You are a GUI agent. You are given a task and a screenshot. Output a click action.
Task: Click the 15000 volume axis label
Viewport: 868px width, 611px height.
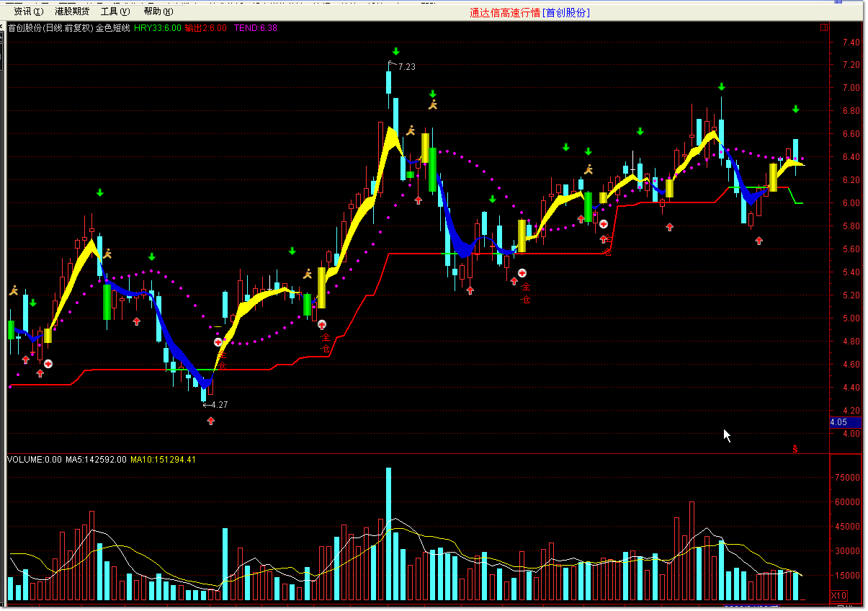847,576
